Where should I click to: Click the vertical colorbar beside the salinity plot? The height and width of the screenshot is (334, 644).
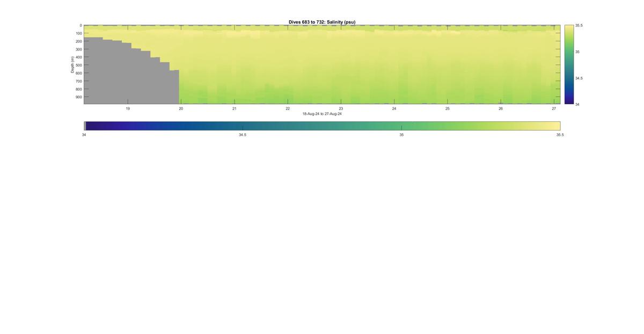(569, 64)
